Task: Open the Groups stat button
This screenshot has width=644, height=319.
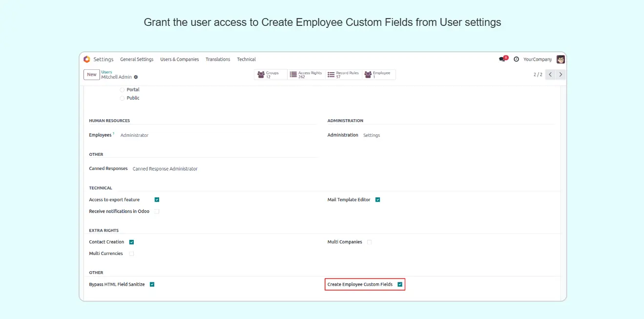Action: 270,75
